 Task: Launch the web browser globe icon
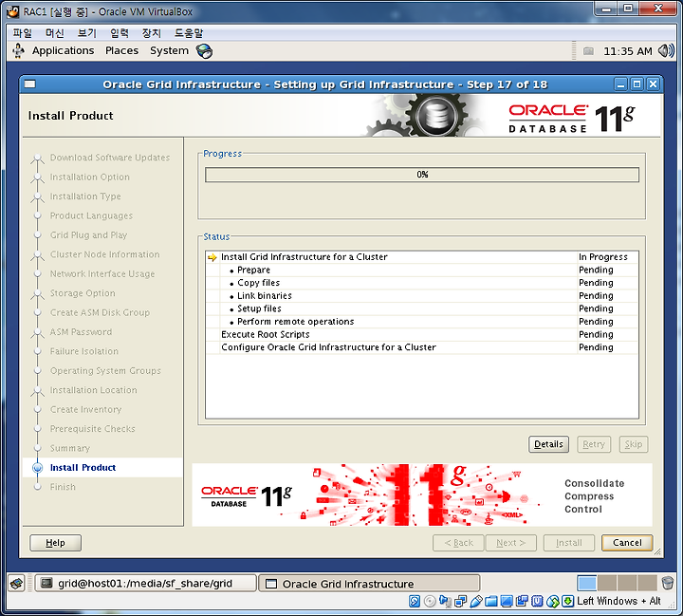coord(204,51)
